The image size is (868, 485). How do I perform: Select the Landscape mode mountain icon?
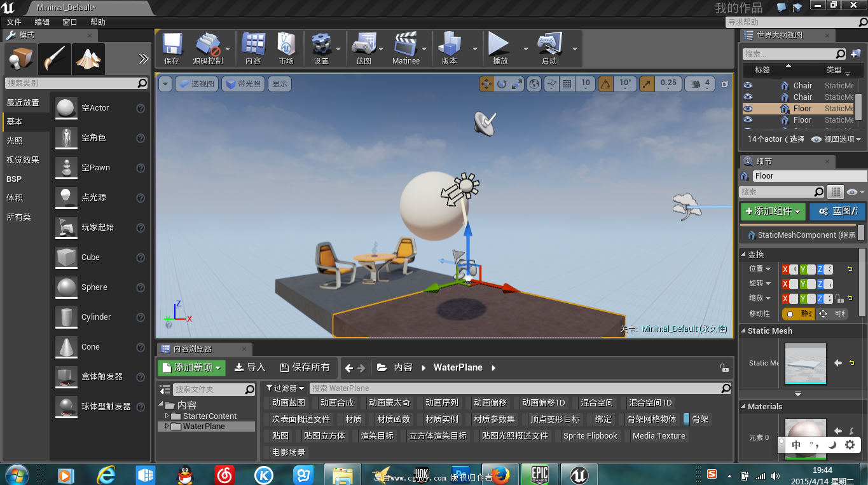[x=88, y=60]
